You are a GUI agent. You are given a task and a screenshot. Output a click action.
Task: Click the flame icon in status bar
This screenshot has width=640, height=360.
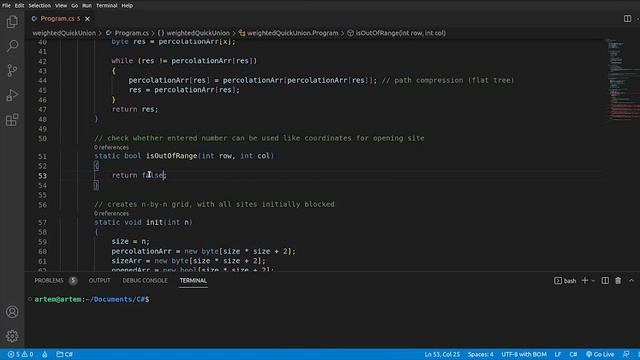point(44,354)
